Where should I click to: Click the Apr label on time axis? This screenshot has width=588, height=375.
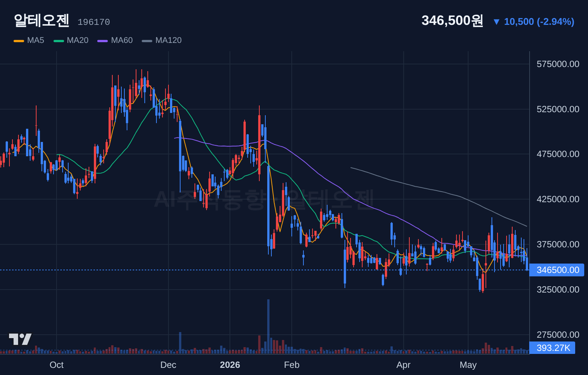click(x=403, y=365)
